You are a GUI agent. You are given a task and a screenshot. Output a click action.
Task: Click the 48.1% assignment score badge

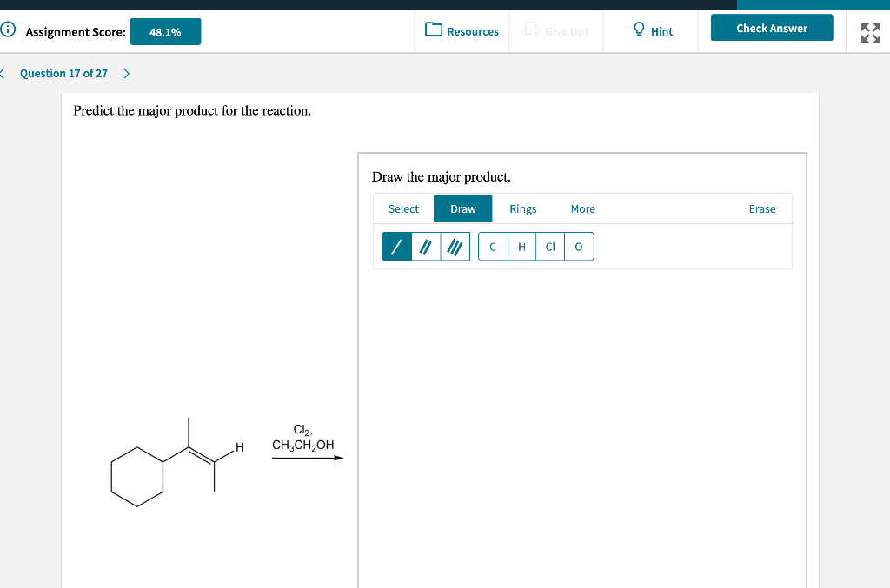(165, 31)
